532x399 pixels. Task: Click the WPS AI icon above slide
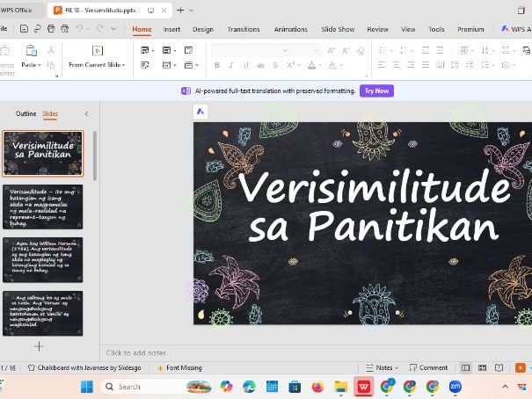pos(200,112)
